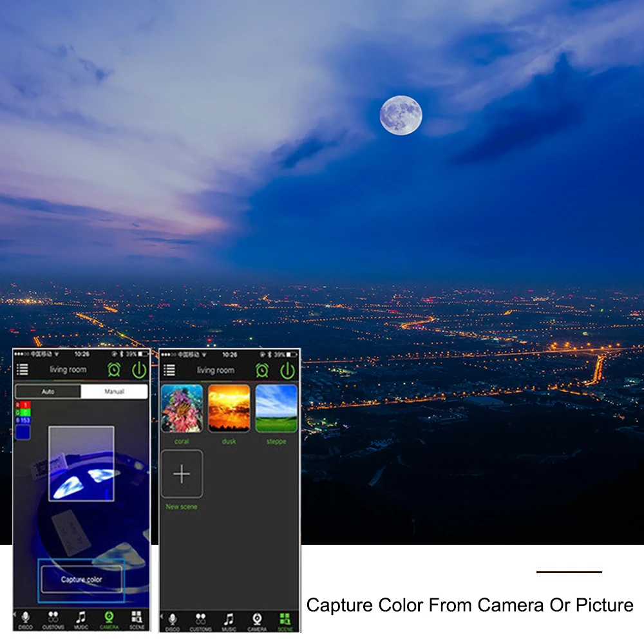The image size is (644, 644).
Task: Toggle the power icon in left phone
Action: click(139, 370)
